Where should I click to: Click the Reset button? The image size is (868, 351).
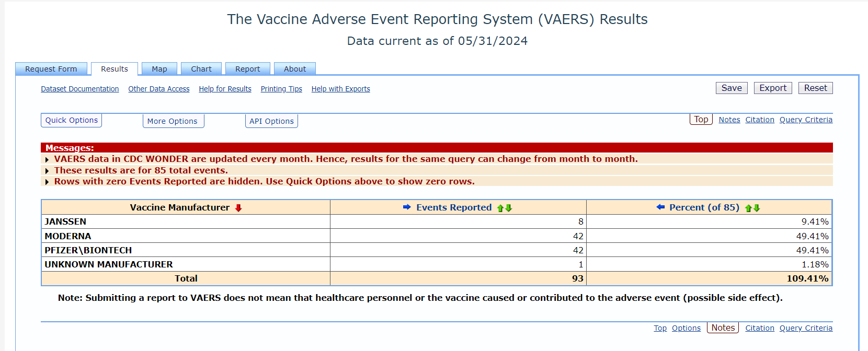[x=816, y=88]
